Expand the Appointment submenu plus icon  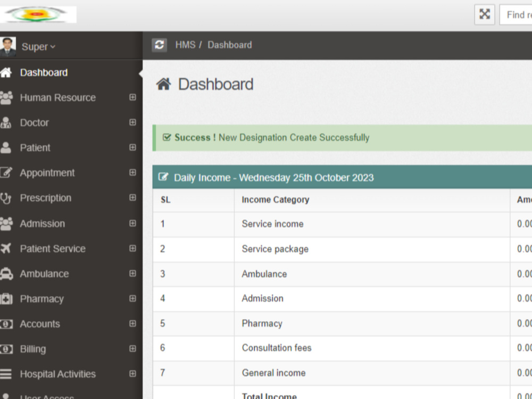(x=132, y=172)
